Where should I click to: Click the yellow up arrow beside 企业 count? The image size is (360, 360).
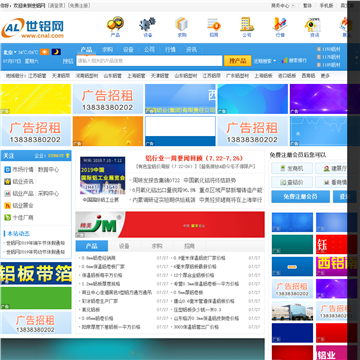coord(68,155)
